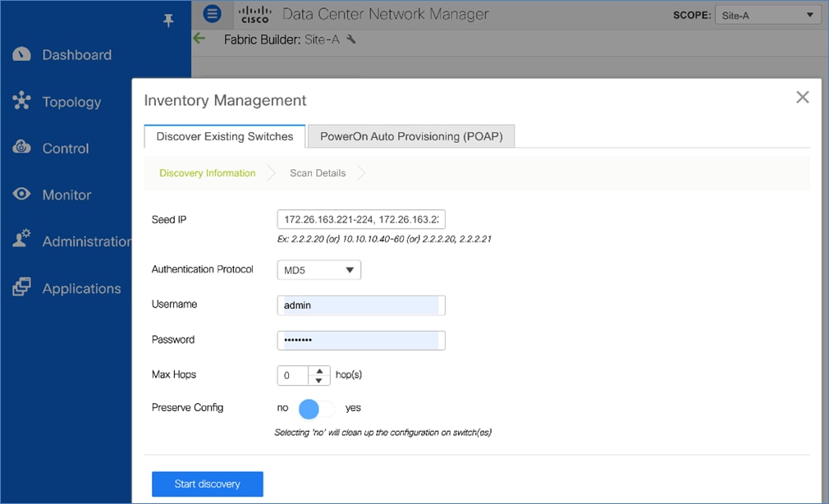Open the Authentication Protocol MD5 dropdown
Viewport: 829px width, 504px height.
point(318,270)
